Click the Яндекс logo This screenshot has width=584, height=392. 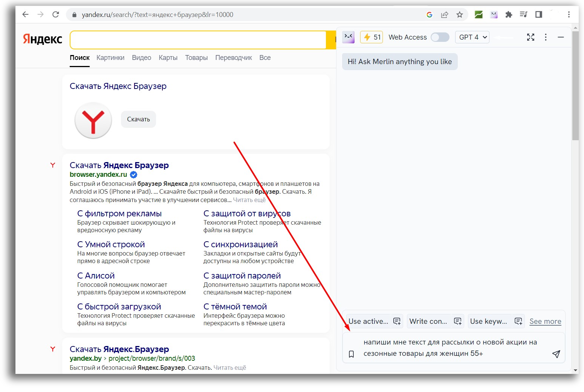pyautogui.click(x=43, y=39)
